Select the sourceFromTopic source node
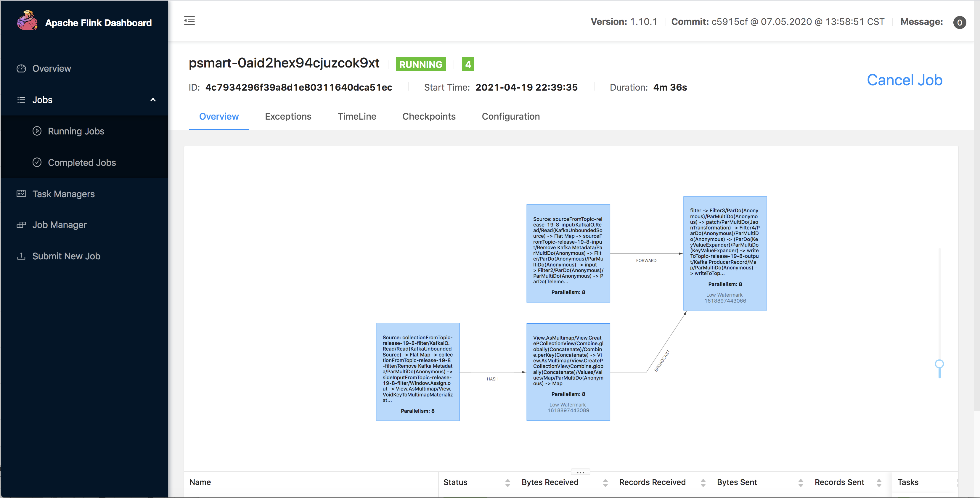 coord(568,253)
